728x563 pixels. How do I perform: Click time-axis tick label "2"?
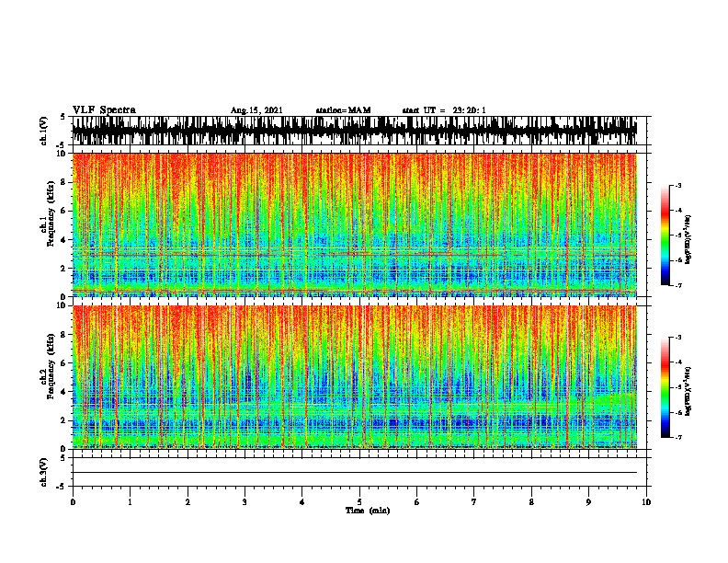click(188, 502)
